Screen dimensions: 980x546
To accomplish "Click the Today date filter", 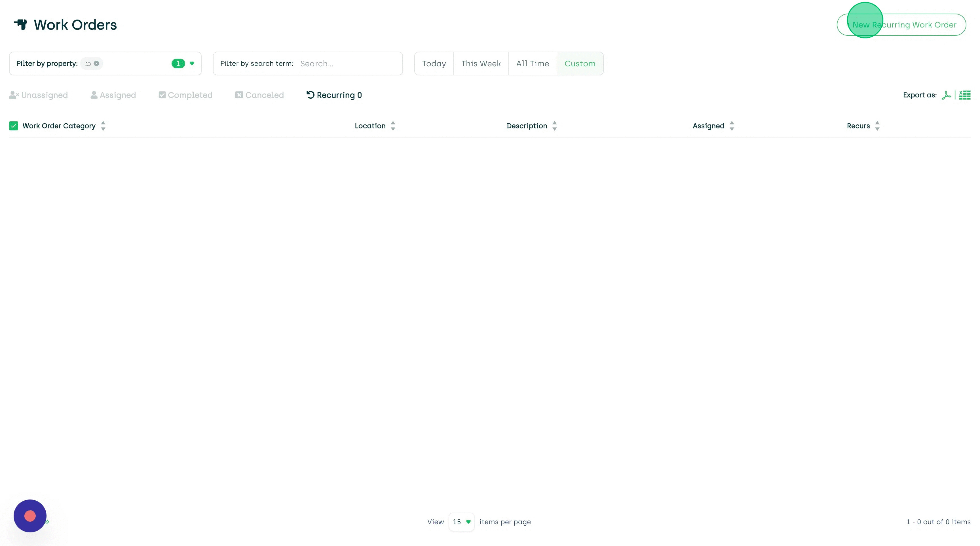I will click(x=434, y=63).
